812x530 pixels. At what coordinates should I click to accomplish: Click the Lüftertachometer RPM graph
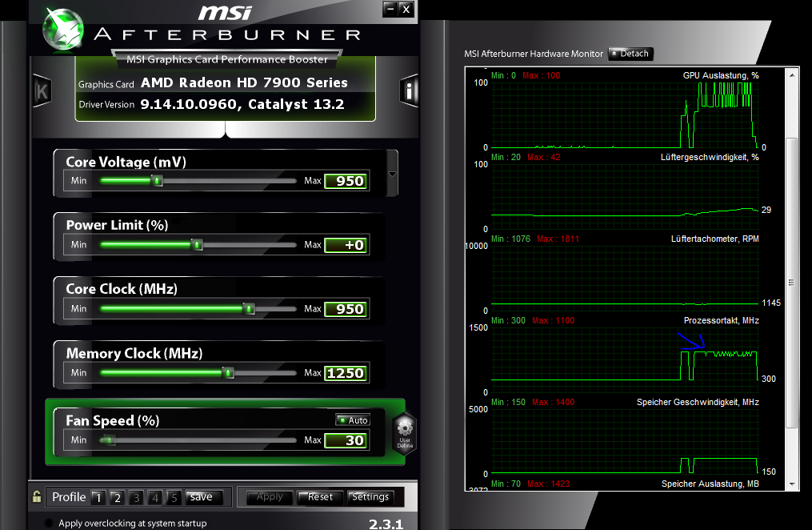click(x=625, y=279)
